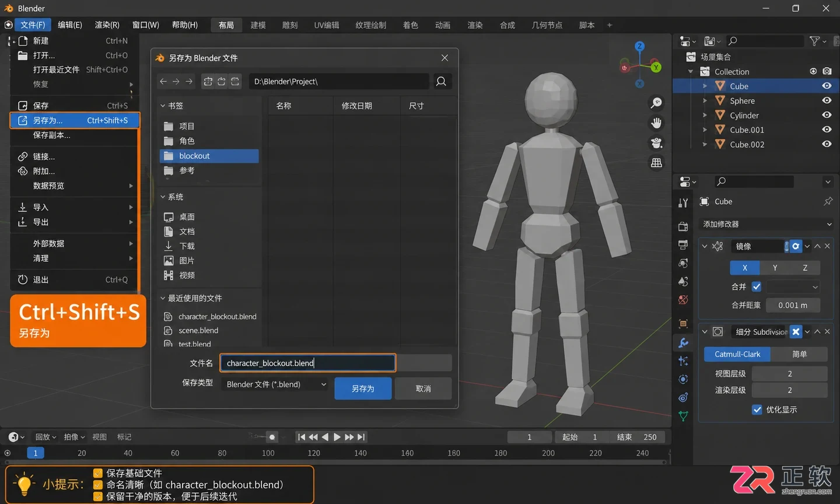Hide the Cube object in outliner
Viewport: 840px width, 504px height.
point(827,86)
